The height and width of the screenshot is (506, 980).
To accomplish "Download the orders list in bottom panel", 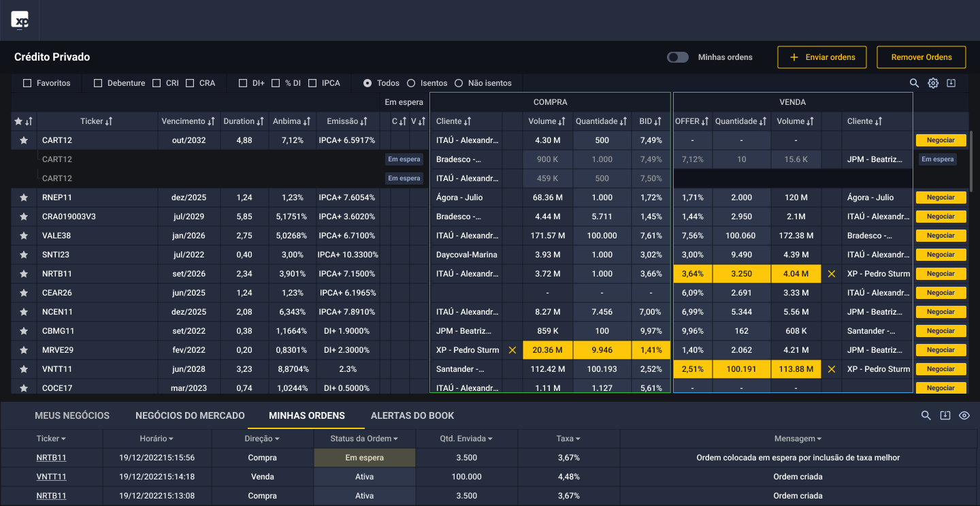I will pyautogui.click(x=945, y=415).
